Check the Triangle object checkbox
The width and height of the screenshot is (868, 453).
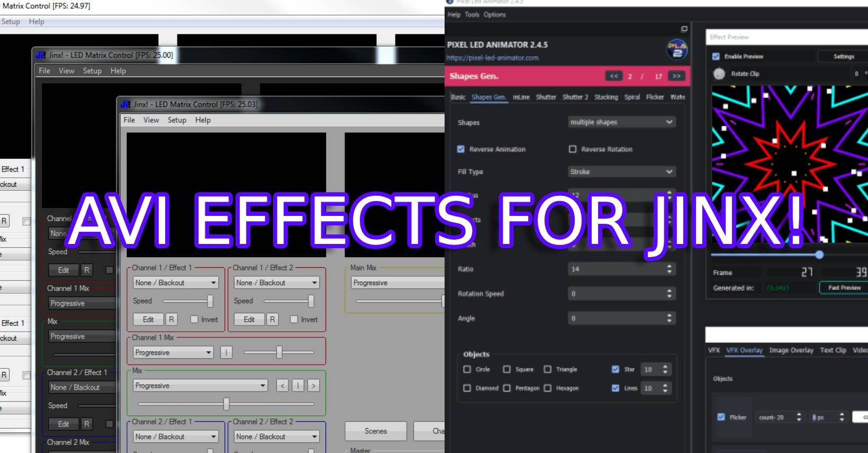[548, 369]
